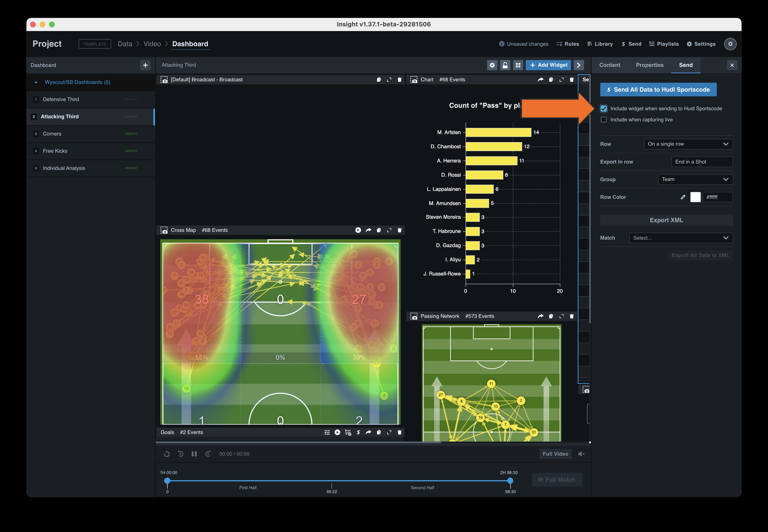Click the Add Widget button
768x532 pixels.
[548, 65]
